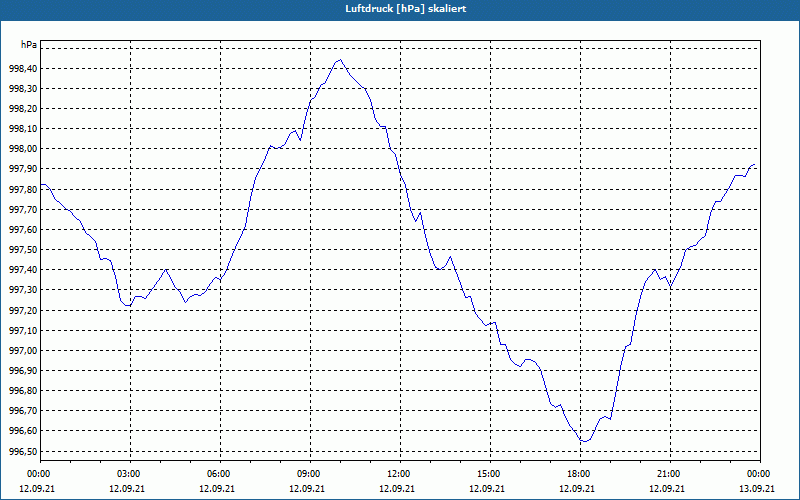Click the 997,90 y-axis label
800x500 pixels.
pos(23,169)
